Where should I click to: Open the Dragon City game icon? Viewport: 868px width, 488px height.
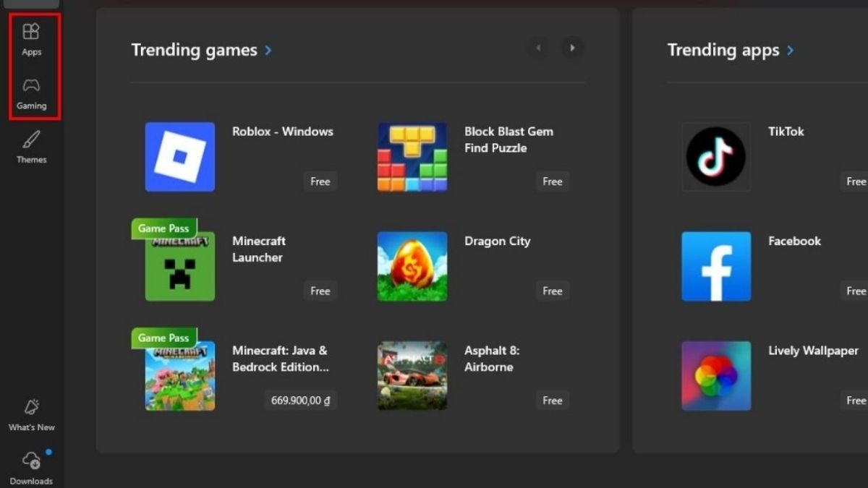coord(412,266)
